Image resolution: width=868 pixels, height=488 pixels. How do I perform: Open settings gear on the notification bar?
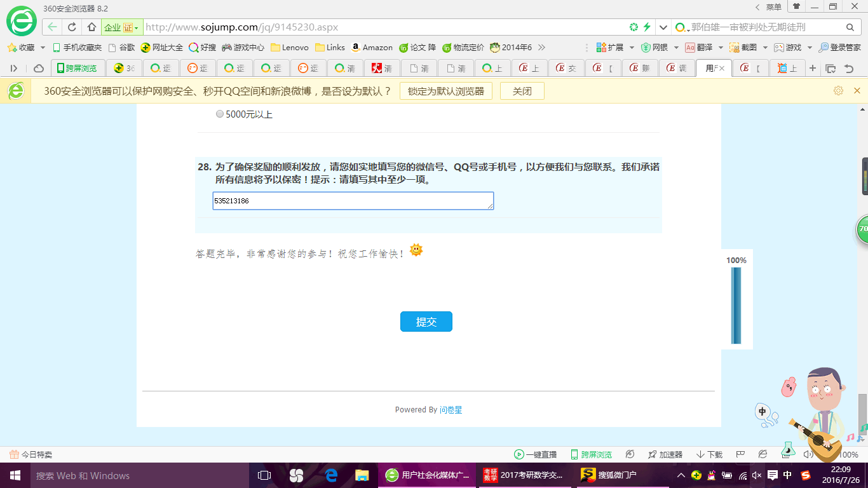[x=838, y=91]
